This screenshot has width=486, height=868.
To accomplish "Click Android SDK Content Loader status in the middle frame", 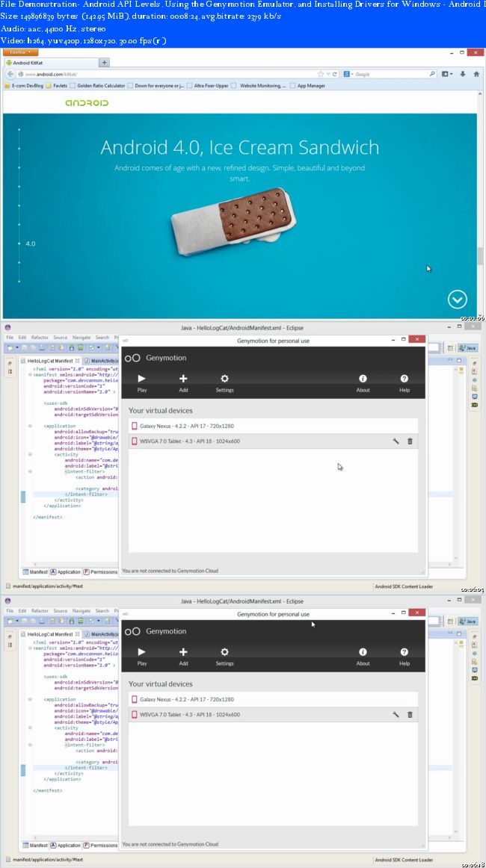I will click(404, 586).
